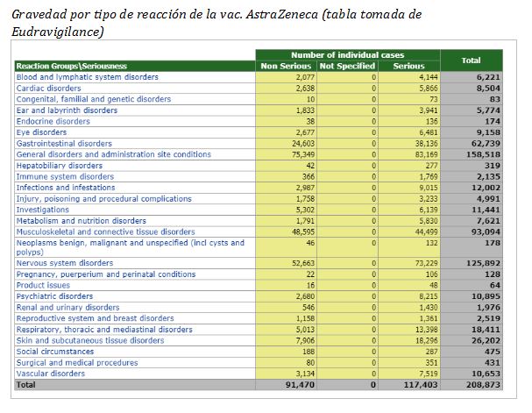Select total value 158,518
The image size is (532, 413).
click(481, 154)
